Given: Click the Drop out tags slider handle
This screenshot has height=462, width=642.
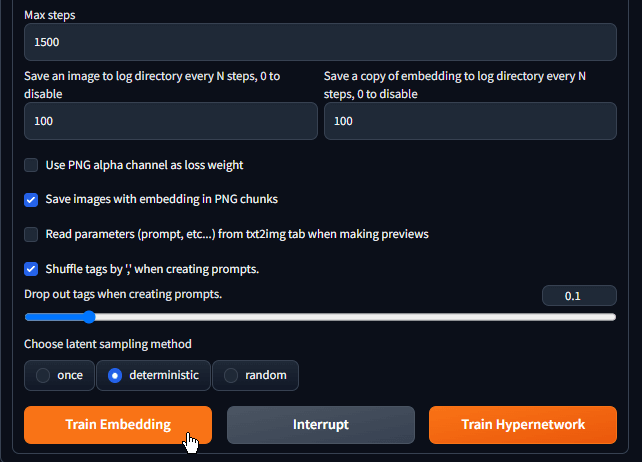Looking at the screenshot, I should point(89,317).
